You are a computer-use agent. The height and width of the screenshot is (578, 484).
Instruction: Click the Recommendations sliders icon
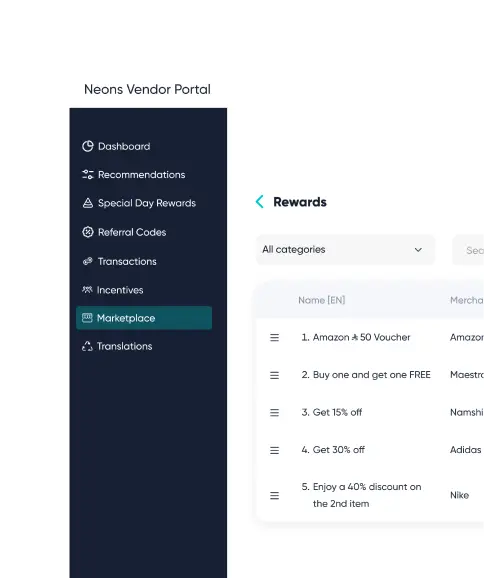click(88, 175)
